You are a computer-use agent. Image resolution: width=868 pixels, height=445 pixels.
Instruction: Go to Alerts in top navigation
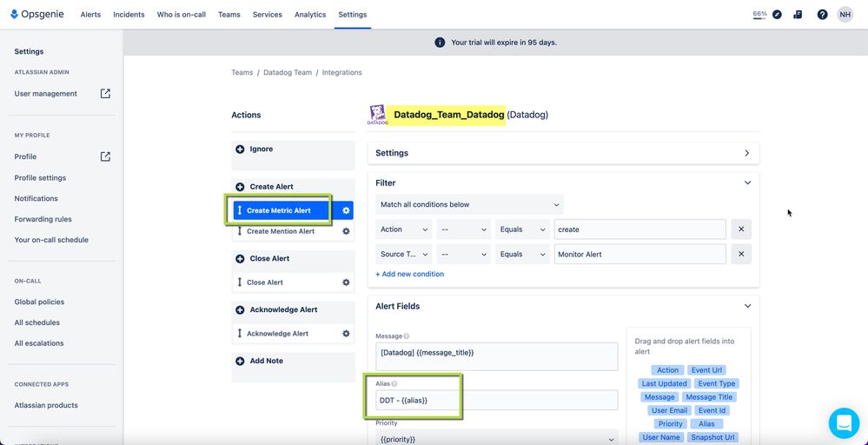[90, 15]
